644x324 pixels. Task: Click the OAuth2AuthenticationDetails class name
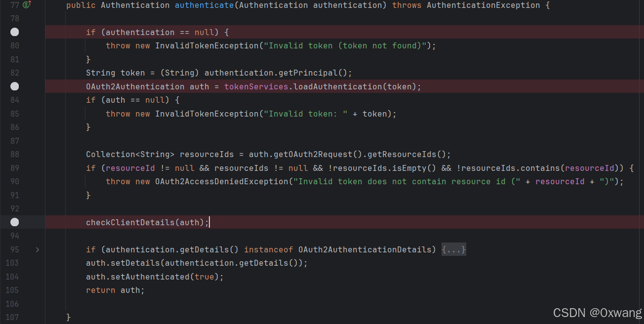coord(365,249)
